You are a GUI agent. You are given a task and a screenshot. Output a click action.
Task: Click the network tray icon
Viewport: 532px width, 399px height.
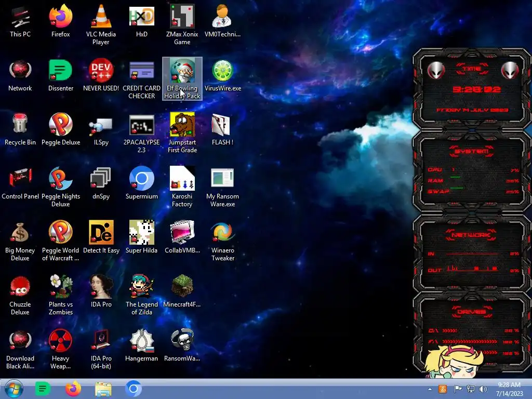click(x=471, y=389)
